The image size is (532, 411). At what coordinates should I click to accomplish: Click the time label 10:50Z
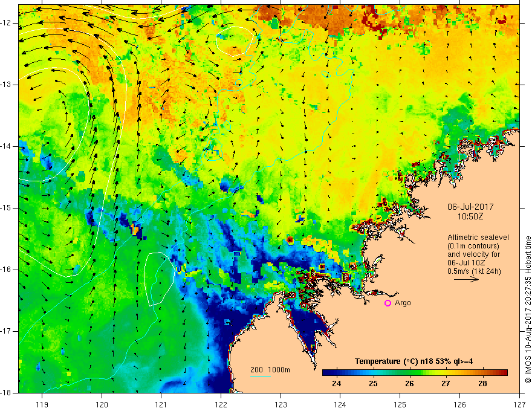[x=470, y=216]
